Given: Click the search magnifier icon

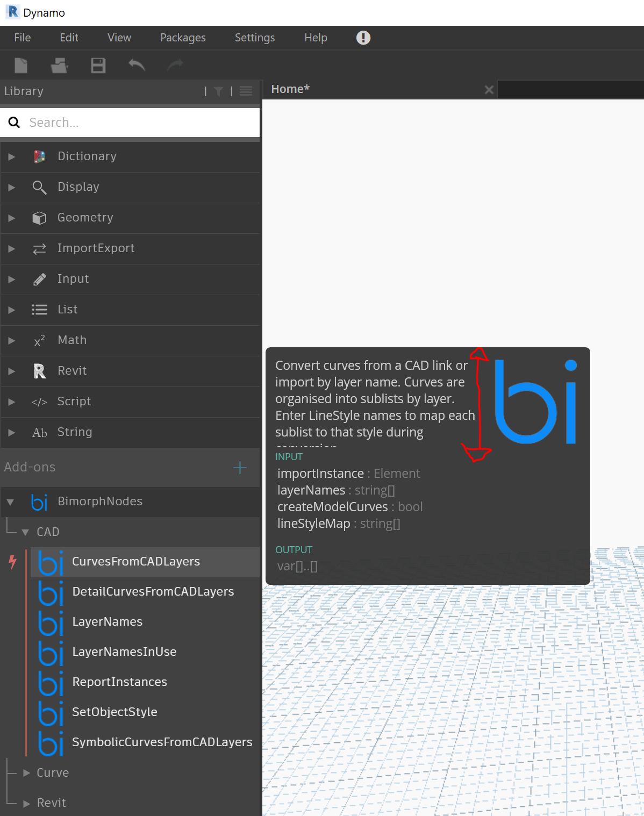Looking at the screenshot, I should [15, 123].
